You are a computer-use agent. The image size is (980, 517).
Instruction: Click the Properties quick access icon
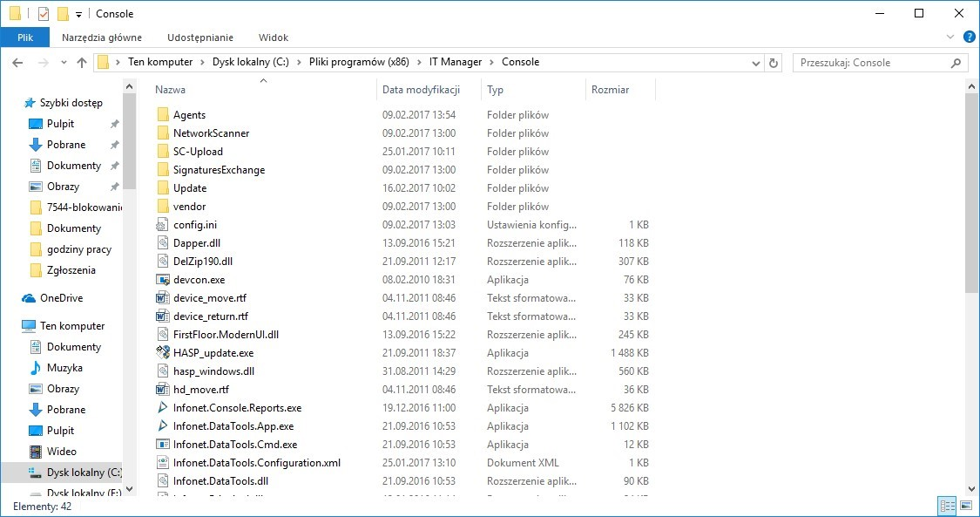[44, 14]
